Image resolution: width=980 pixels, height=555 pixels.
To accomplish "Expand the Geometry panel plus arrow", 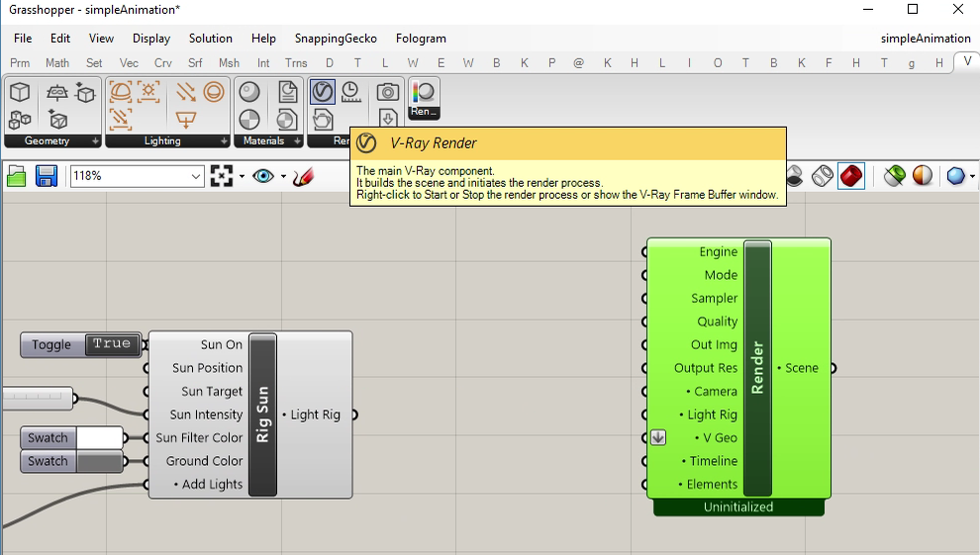I will [x=95, y=141].
